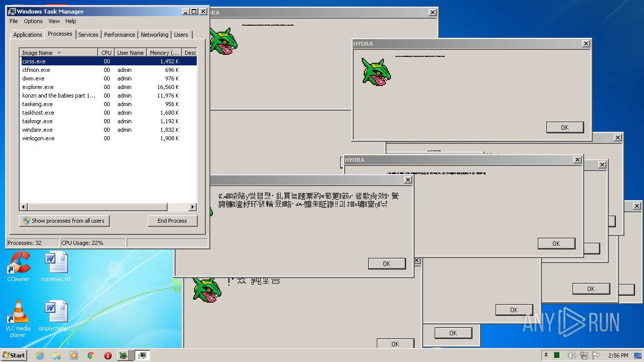Open the network status tray icon
This screenshot has height=362, width=644.
pos(585,355)
